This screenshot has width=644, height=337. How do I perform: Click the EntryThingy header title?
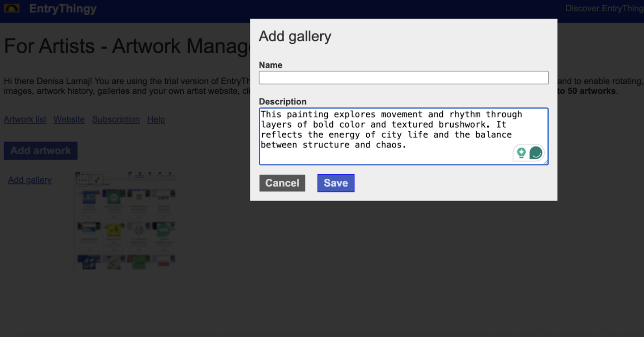pos(63,9)
